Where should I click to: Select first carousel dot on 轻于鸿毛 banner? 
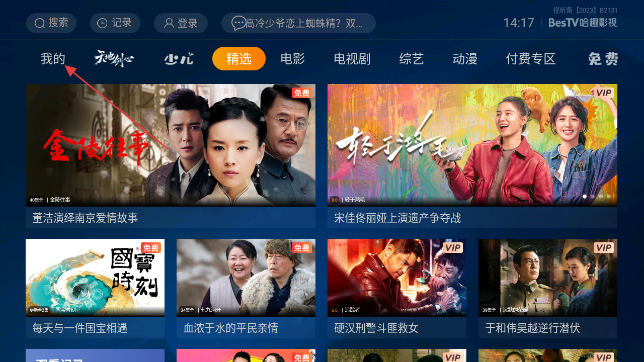point(585,197)
